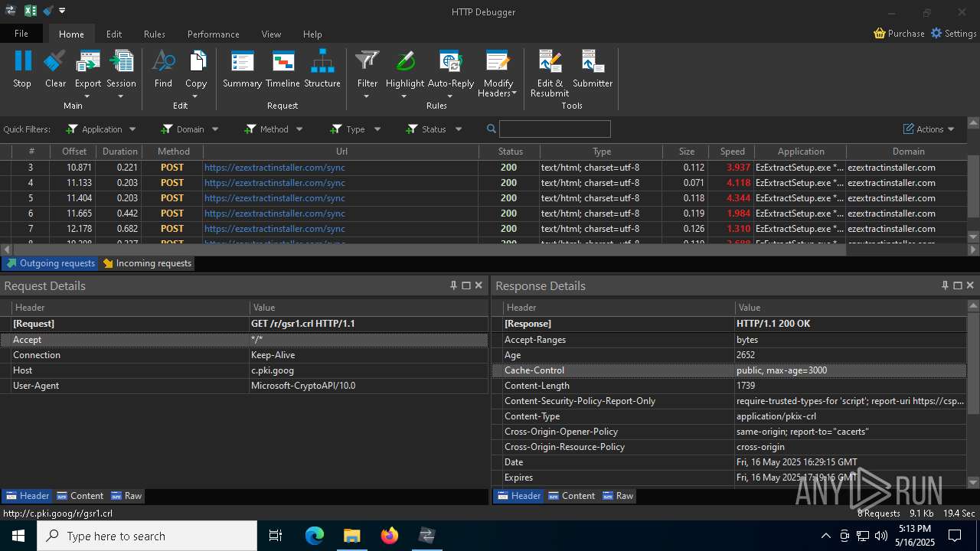Sort by the Duration column header
The width and height of the screenshot is (980, 551).
[120, 152]
